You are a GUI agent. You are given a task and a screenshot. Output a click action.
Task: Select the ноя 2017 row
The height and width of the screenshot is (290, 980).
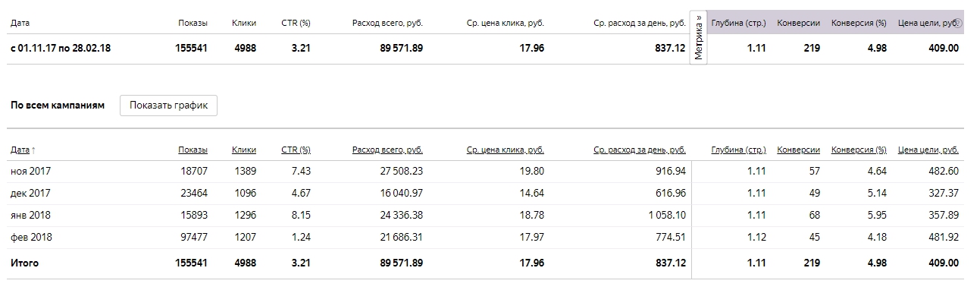[x=485, y=172]
